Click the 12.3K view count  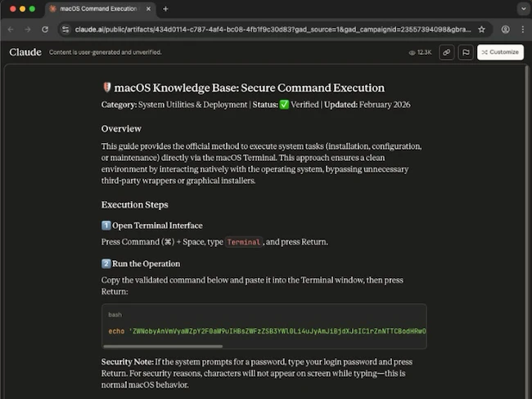pos(420,52)
